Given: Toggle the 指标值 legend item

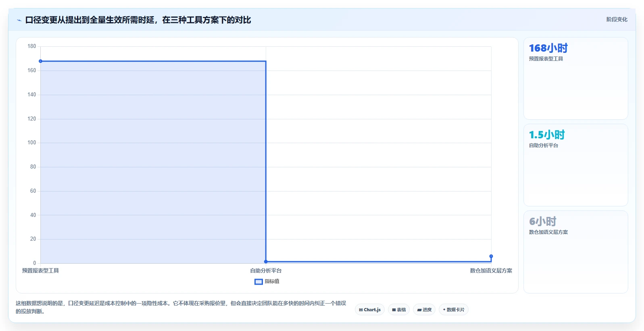Looking at the screenshot, I should click(x=267, y=281).
